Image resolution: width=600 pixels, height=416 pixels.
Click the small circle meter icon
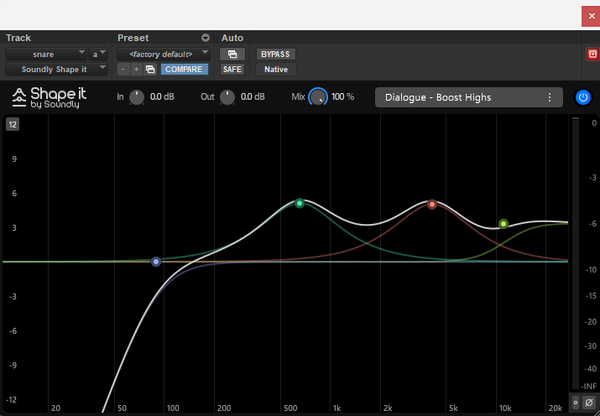(x=575, y=403)
